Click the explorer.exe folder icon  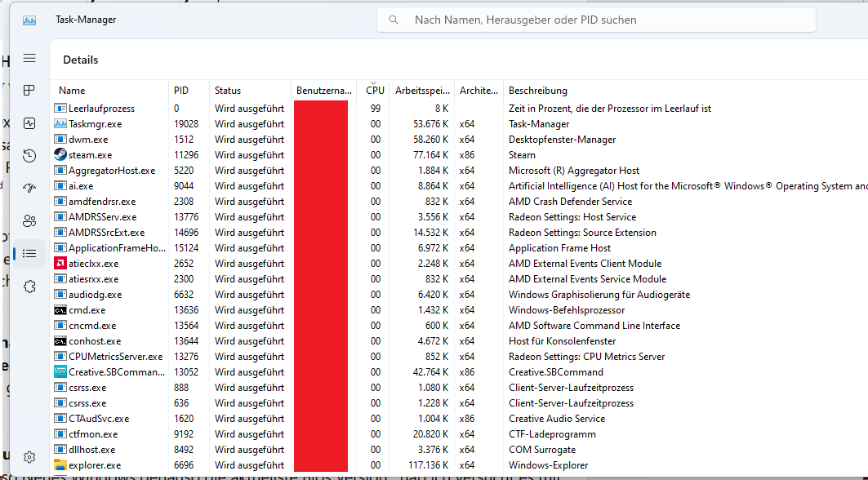60,465
